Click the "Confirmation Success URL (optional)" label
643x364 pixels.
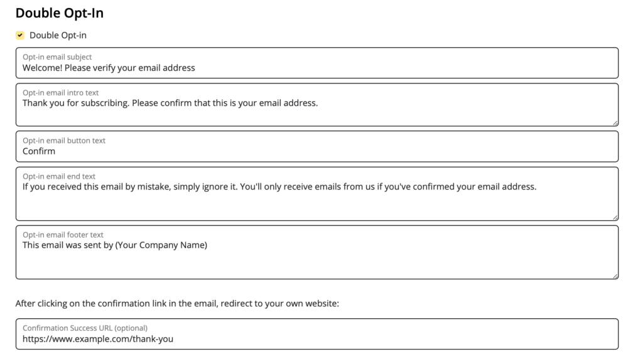85,328
